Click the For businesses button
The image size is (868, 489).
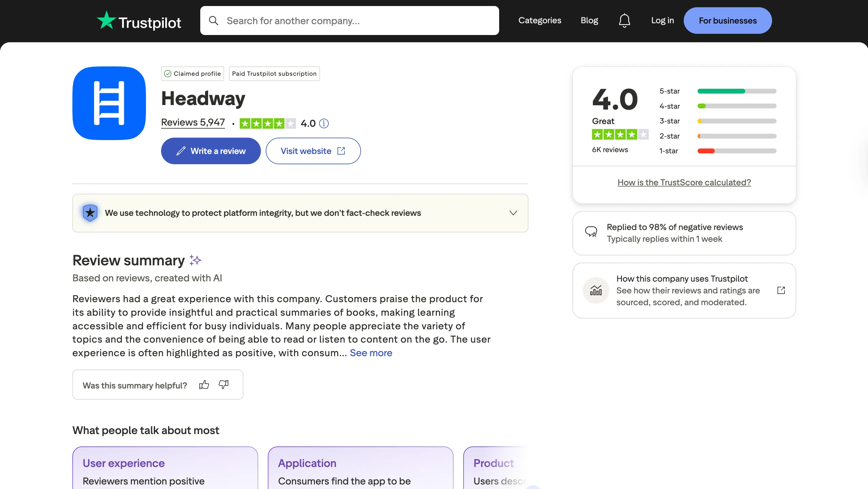click(x=728, y=21)
